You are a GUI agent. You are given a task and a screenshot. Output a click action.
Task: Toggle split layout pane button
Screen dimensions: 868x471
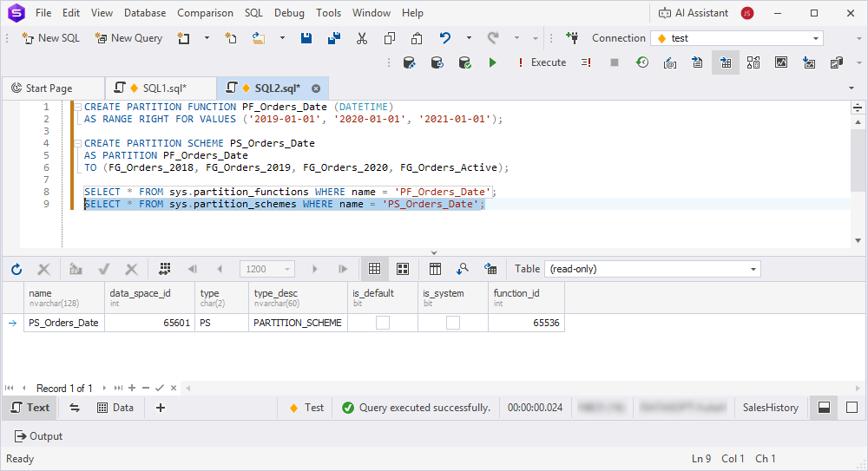coord(825,408)
